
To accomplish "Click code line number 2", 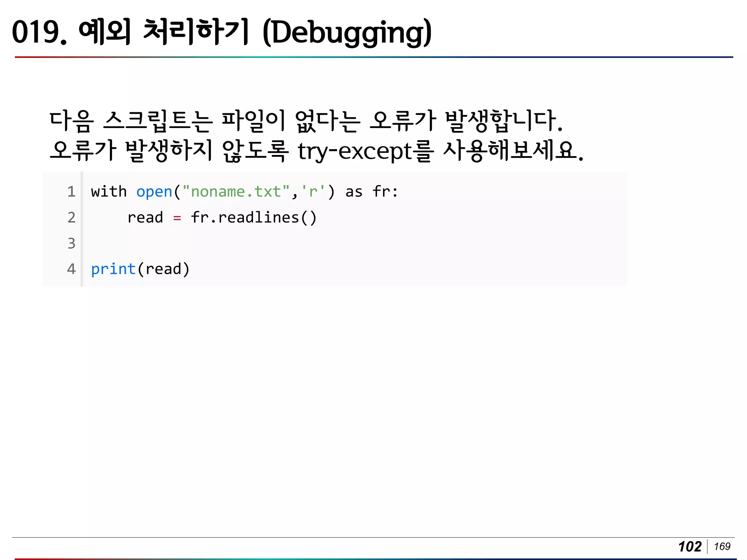I will [x=71, y=218].
